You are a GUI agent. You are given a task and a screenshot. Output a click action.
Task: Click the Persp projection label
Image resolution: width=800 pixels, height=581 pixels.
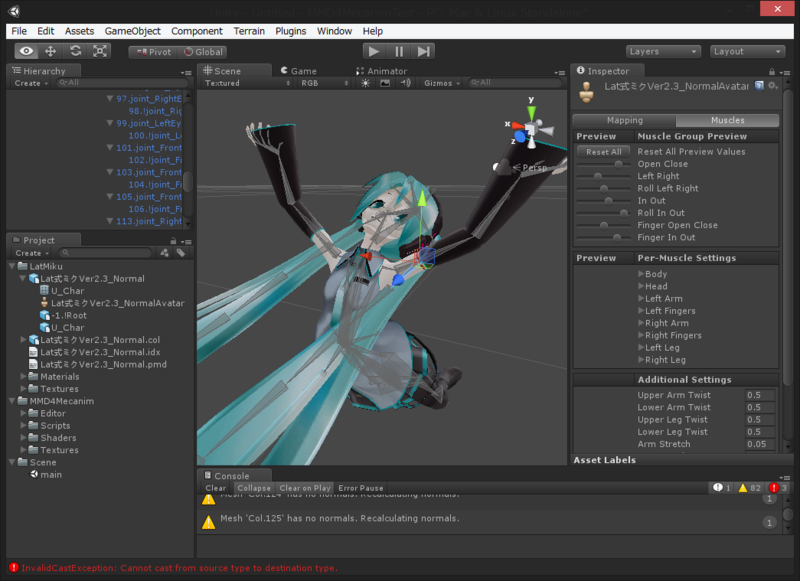534,167
